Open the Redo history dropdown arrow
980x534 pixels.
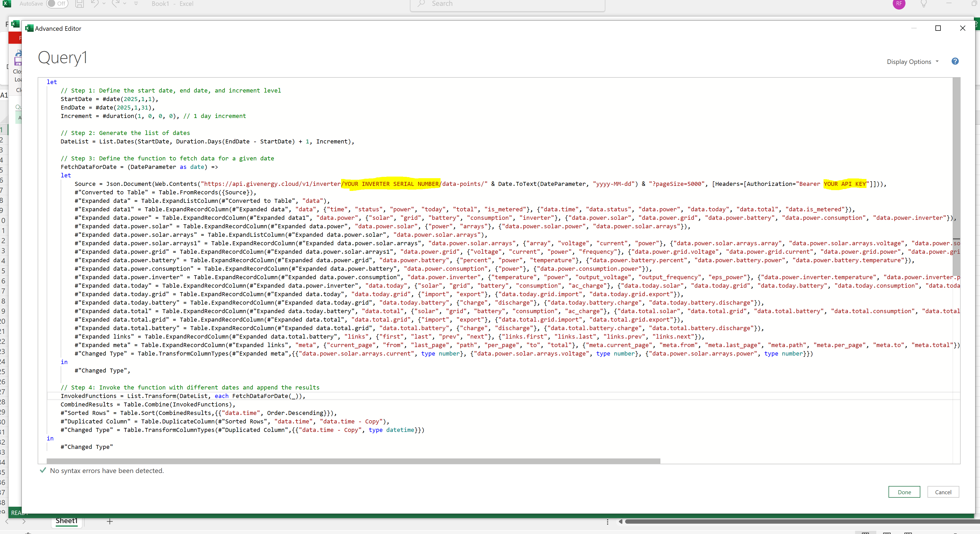pos(125,3)
